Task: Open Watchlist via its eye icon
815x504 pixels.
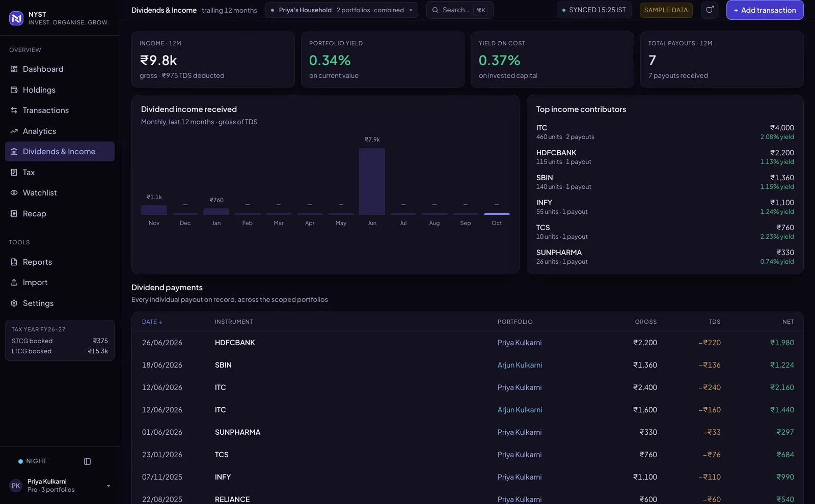Action: (14, 192)
